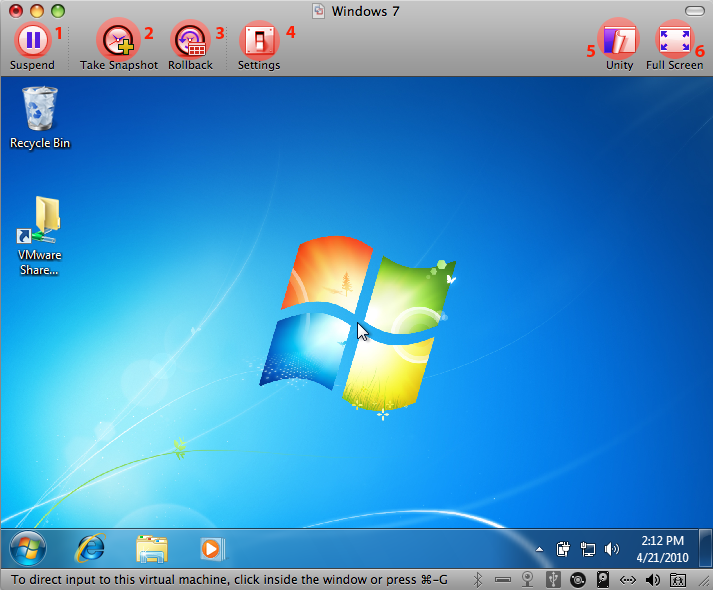Viewport: 713px width, 590px height.
Task: Click the network adapter status icon
Action: click(x=628, y=580)
